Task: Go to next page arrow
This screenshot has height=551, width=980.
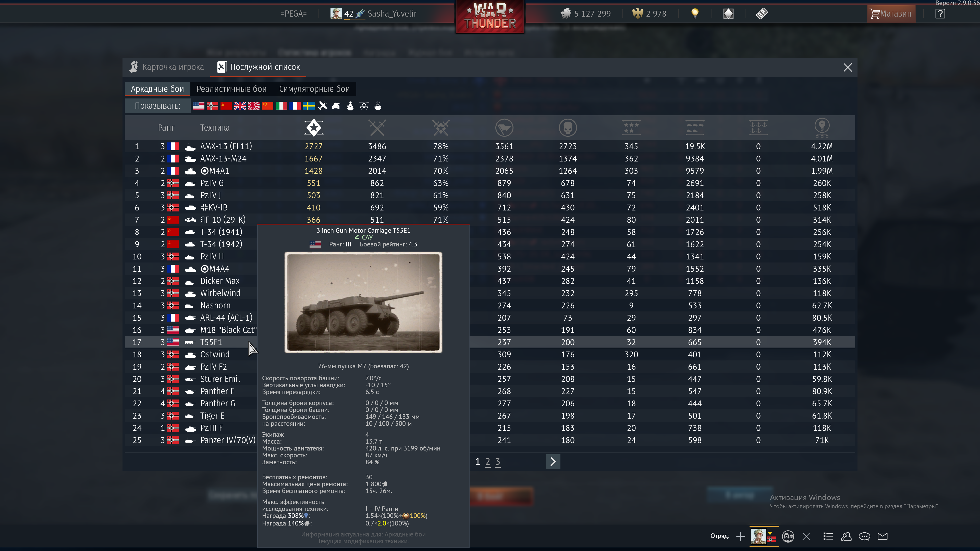Action: click(553, 462)
